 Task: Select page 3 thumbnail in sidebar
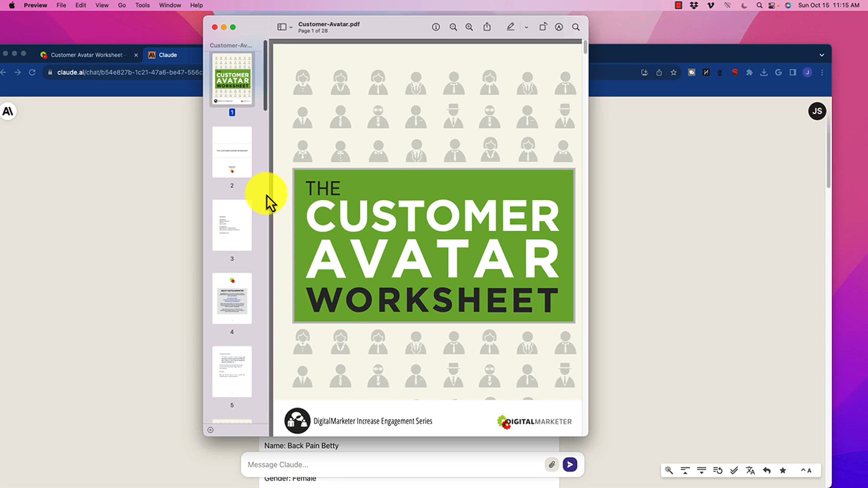point(232,225)
